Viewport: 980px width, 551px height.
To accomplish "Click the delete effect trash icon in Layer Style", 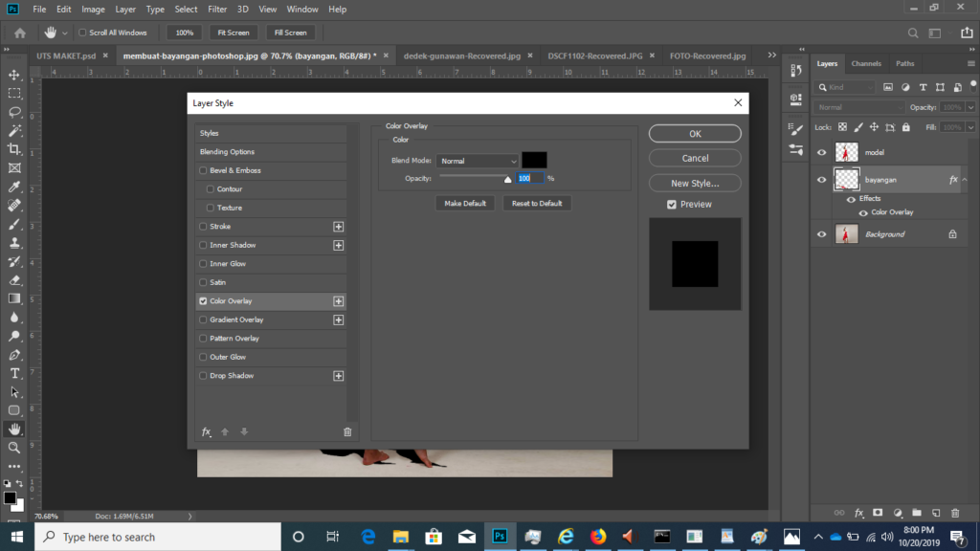I will point(347,431).
